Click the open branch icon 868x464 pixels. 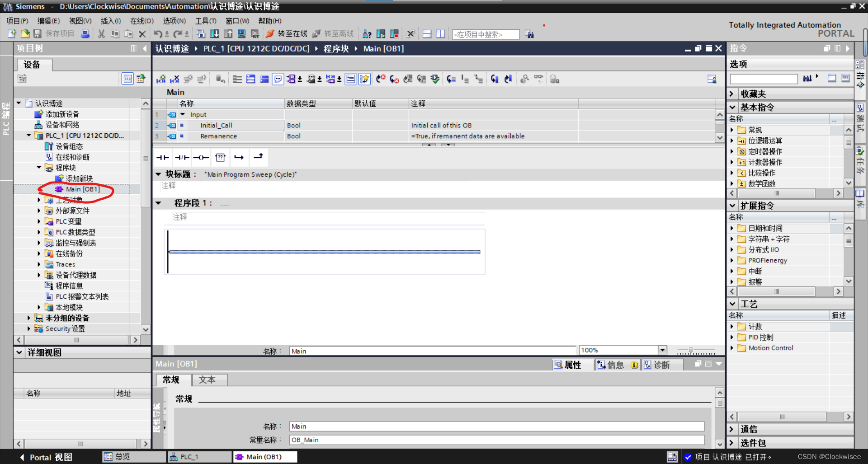coord(239,157)
